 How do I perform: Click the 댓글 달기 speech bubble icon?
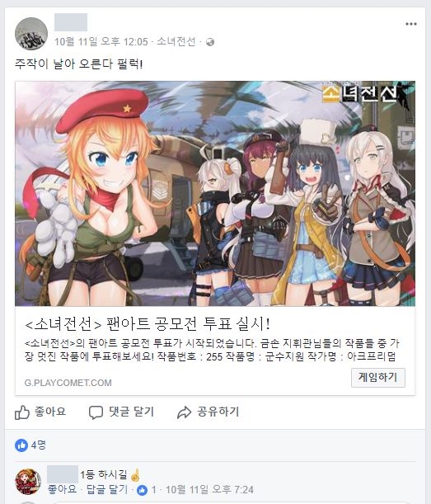pos(96,412)
